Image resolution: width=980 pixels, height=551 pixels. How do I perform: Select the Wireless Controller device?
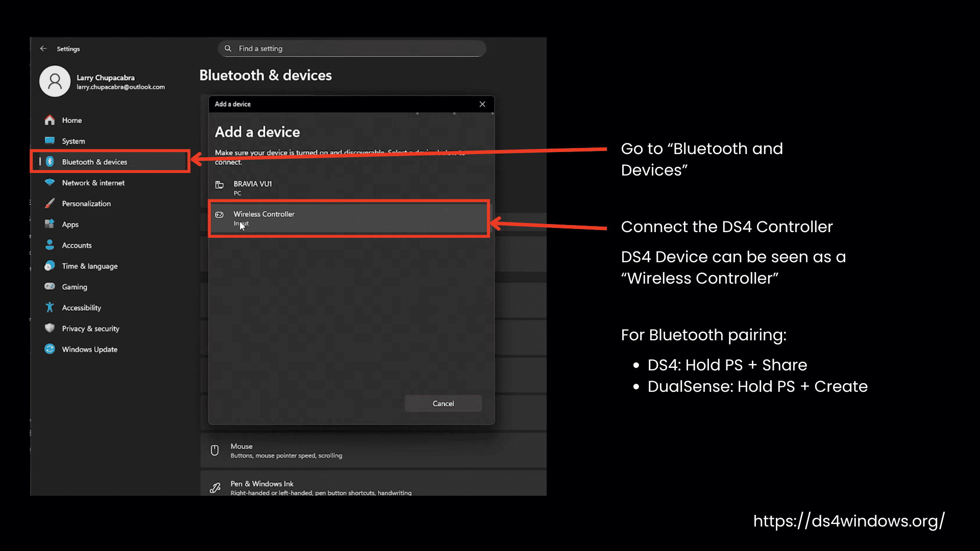350,218
